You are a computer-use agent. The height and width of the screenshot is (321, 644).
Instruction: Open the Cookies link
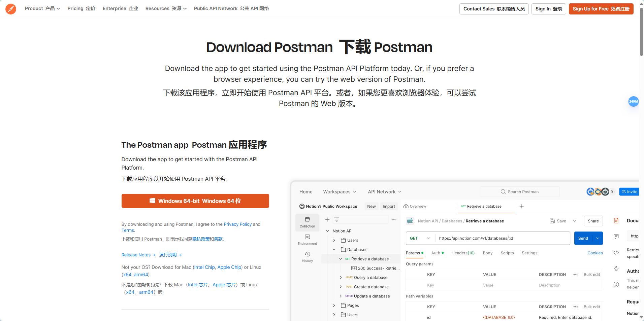[x=595, y=253]
